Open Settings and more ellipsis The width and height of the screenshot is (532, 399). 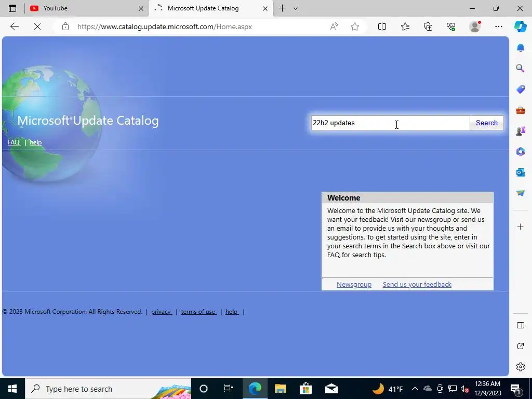pos(498,26)
